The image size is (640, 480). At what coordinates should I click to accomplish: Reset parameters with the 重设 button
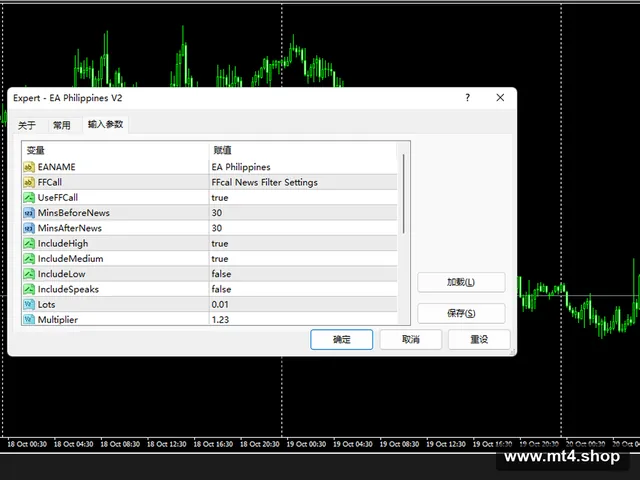479,340
